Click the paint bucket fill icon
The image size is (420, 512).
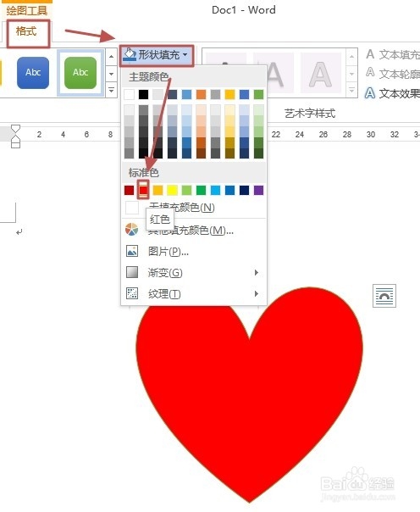[130, 55]
